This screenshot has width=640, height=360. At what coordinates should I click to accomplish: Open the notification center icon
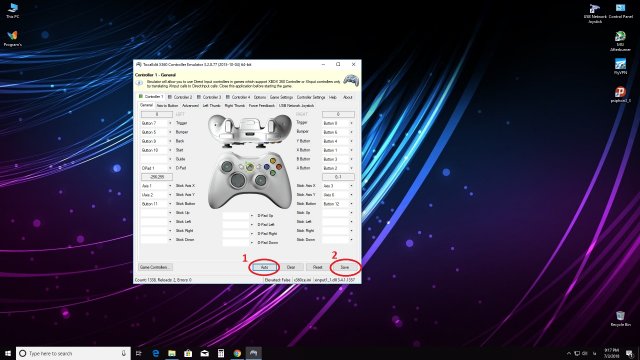click(x=630, y=353)
